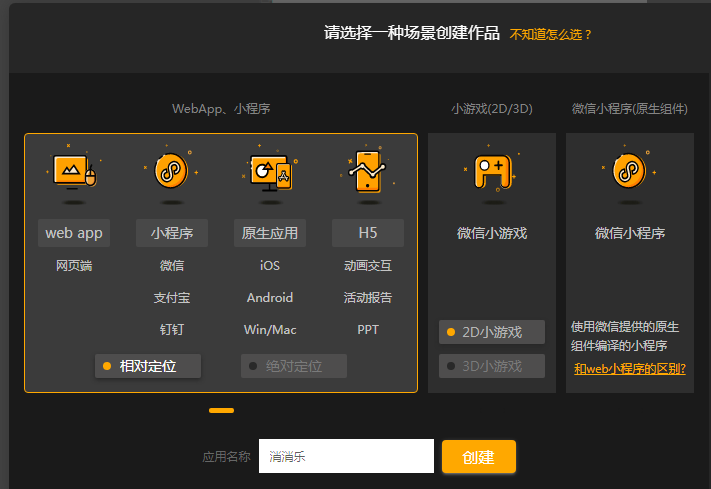This screenshot has height=489, width=711.
Task: Select the H5 scene label
Action: click(x=368, y=233)
